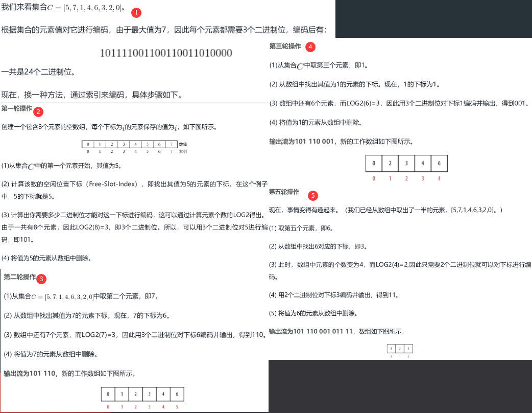Screen dimensions: 532x413
Task: Click the six-cell array diagram 0 1 2 3 4 6
Action: point(142,398)
